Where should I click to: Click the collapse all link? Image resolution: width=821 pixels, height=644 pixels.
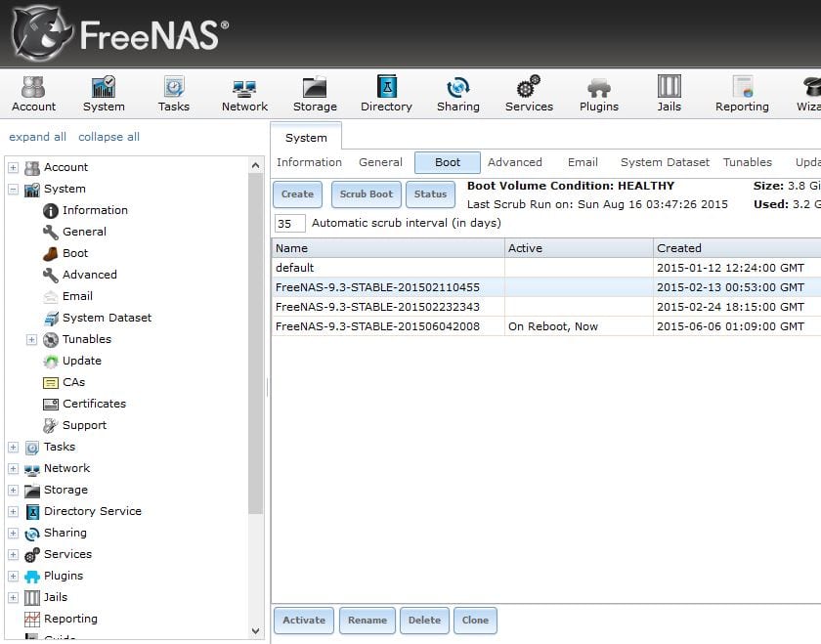pos(108,137)
